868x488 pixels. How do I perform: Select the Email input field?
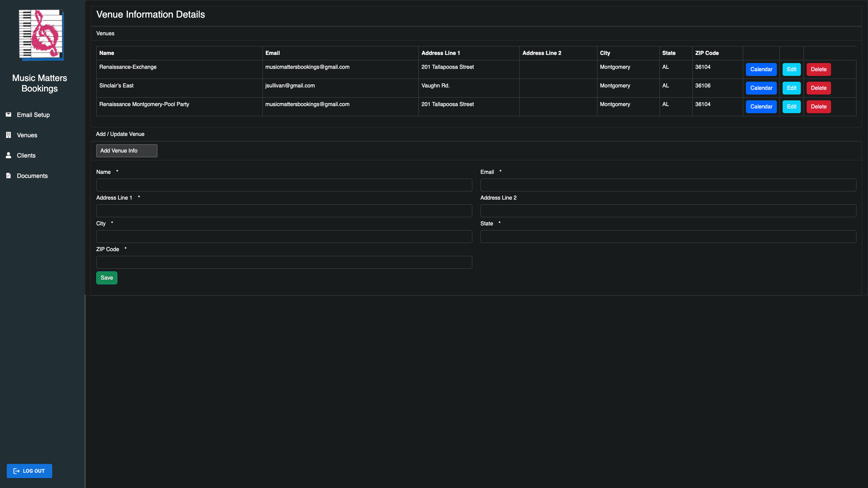[668, 185]
